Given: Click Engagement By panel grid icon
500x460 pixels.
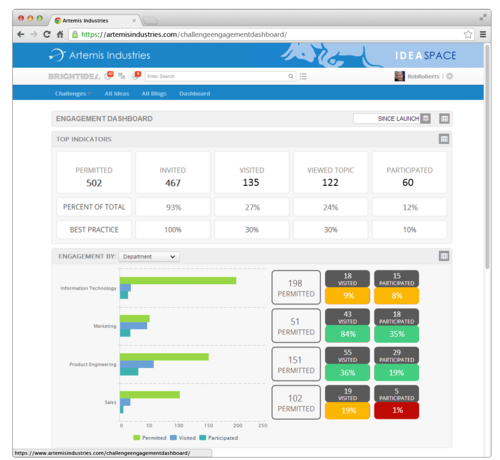Looking at the screenshot, I should click(444, 256).
